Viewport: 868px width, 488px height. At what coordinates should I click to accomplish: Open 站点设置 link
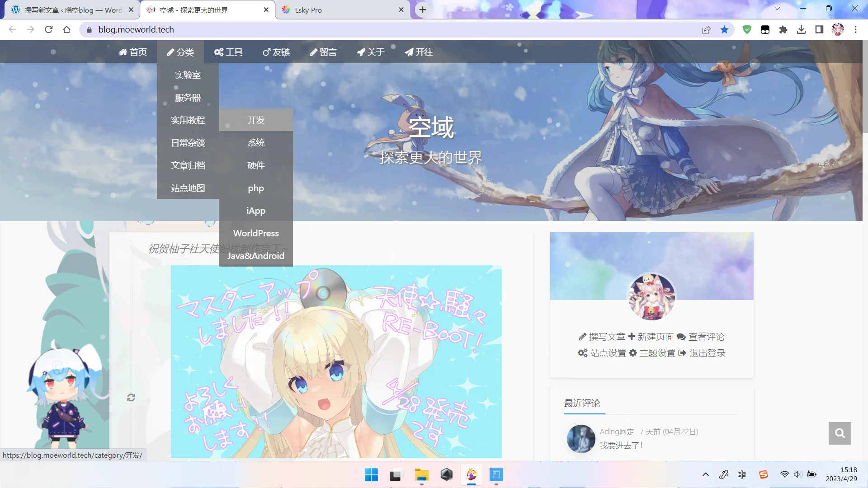[602, 353]
